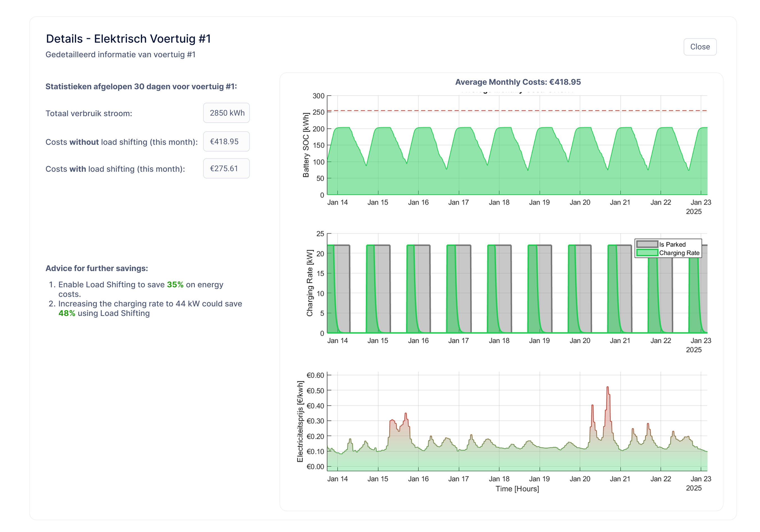
Task: Click the green 48% savings text
Action: [67, 313]
